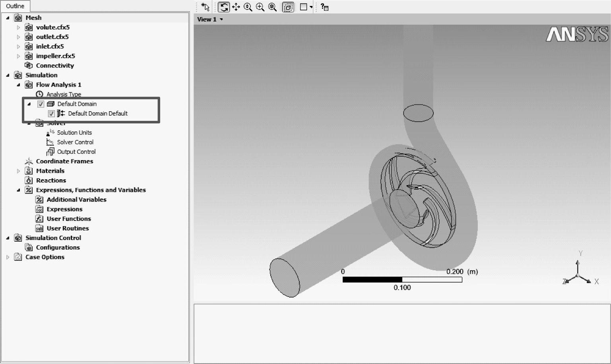Open the context help toolbar icon
Viewport: 611px width, 364px height.
(x=325, y=7)
